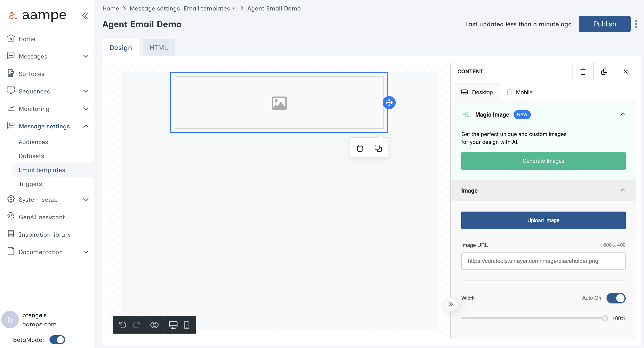Click the NEW badge beside Magic Image
The image size is (644, 348).
tap(522, 115)
